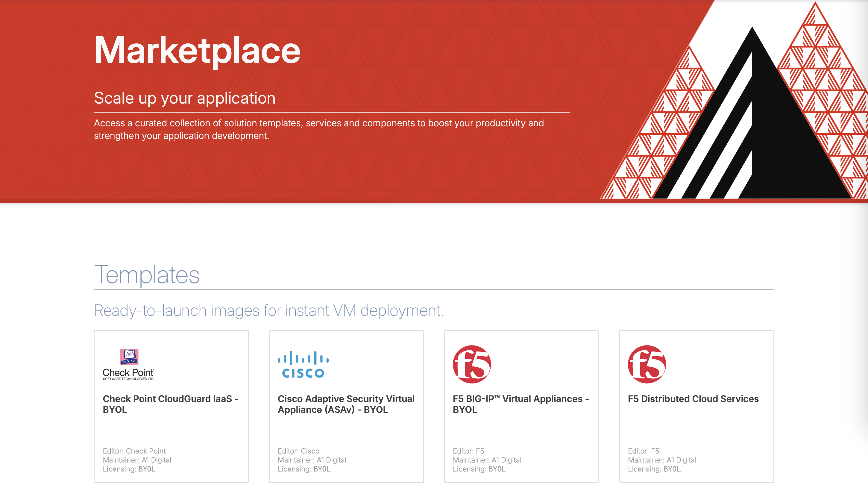The height and width of the screenshot is (485, 868).
Task: Click Licensing: BYOL on F5 BIG-IP card
Action: pyautogui.click(x=479, y=469)
